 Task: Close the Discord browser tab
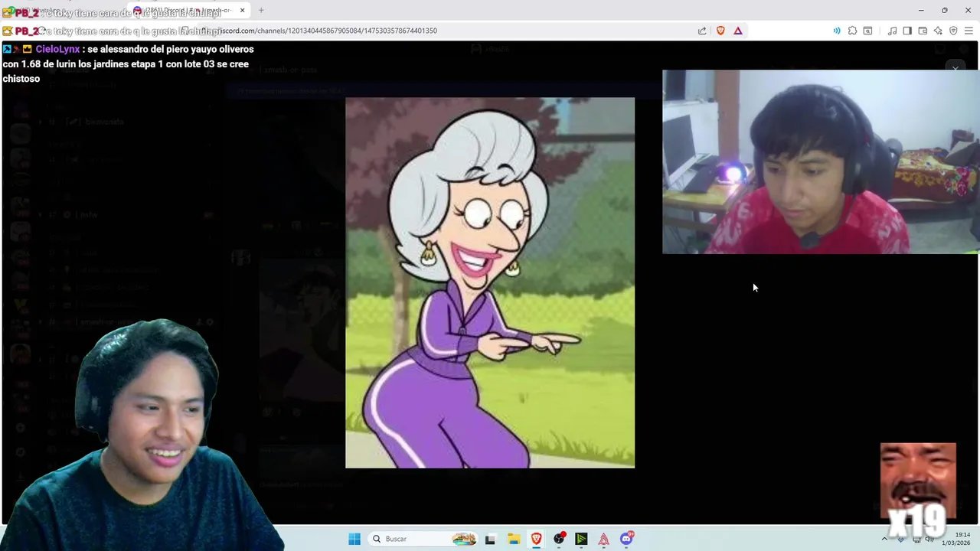point(242,11)
